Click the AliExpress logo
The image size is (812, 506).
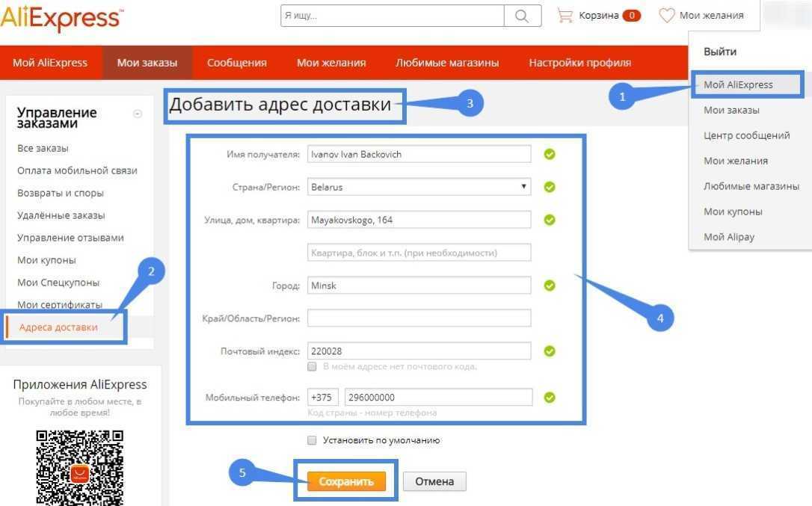coord(61,17)
